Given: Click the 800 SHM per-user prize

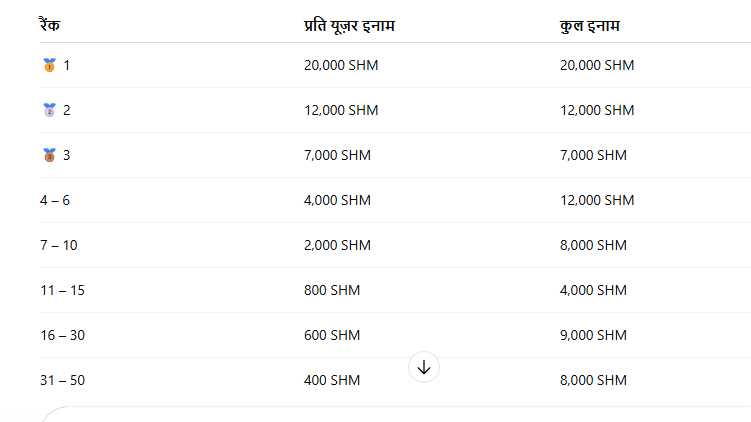Looking at the screenshot, I should [332, 290].
